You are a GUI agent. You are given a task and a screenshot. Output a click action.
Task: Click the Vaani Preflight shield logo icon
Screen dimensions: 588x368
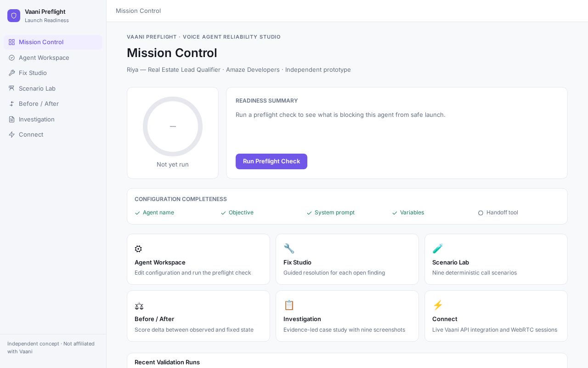pyautogui.click(x=14, y=16)
